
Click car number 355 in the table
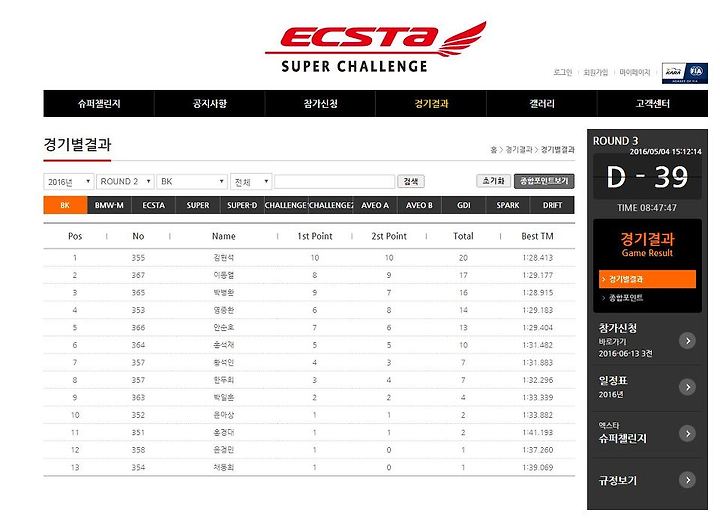tap(138, 258)
